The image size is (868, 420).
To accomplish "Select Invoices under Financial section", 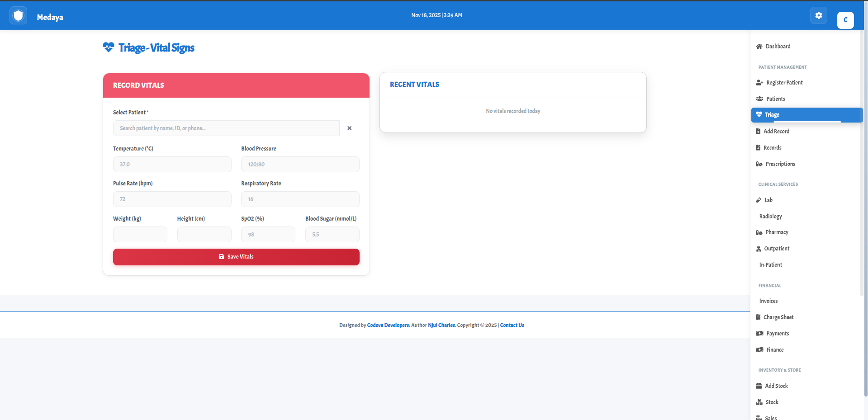I will [x=768, y=301].
